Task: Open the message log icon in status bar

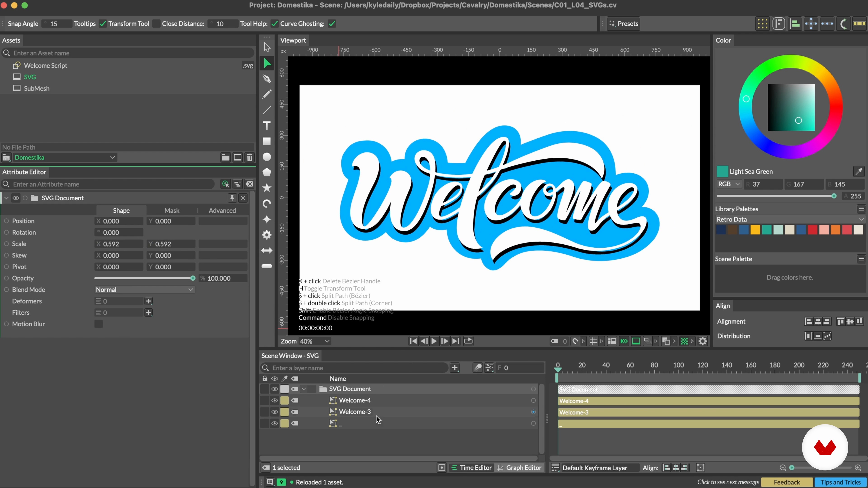Action: tap(270, 482)
